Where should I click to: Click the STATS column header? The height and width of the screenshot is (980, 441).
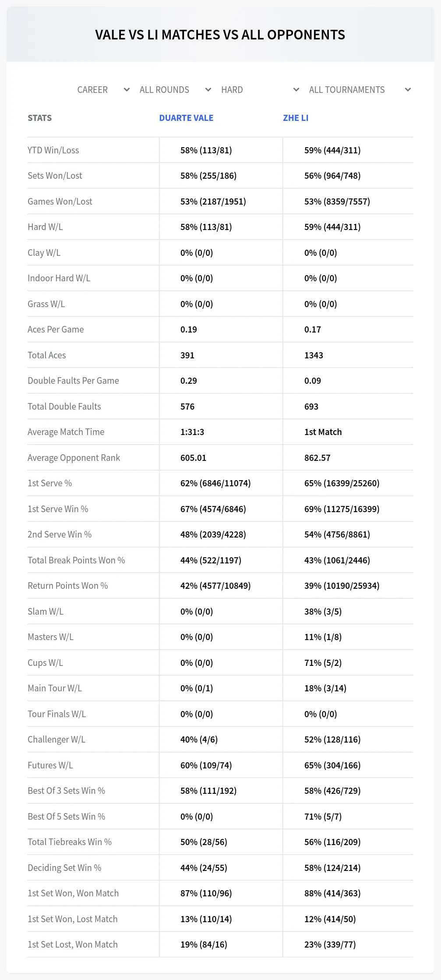(39, 118)
